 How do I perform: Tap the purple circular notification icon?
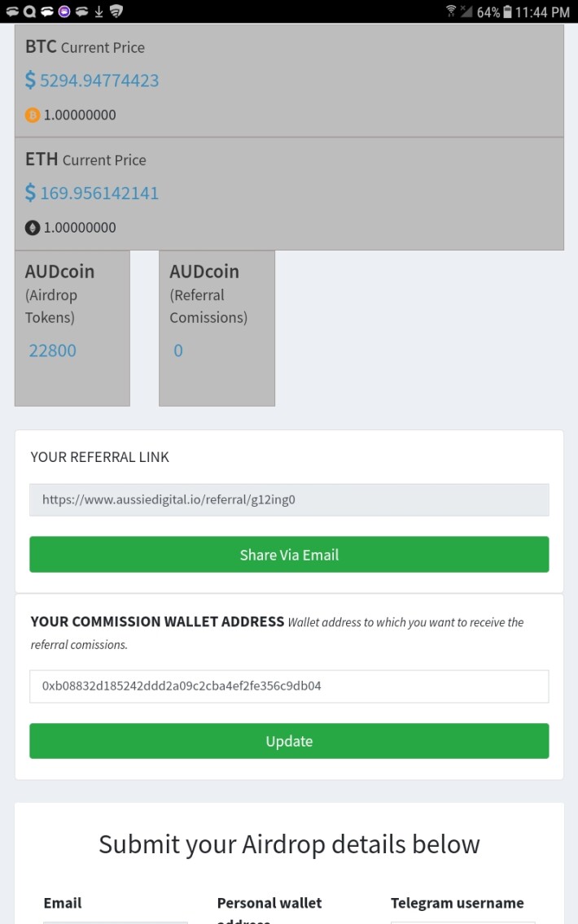64,11
